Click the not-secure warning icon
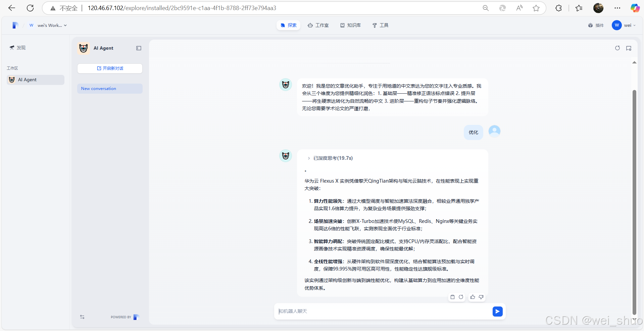 [x=53, y=8]
